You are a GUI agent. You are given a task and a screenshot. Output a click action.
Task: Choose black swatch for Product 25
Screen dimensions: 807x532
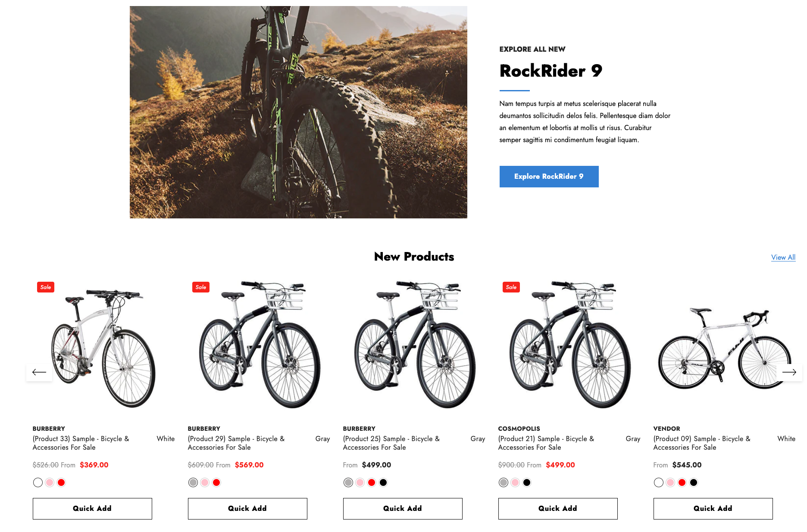383,482
